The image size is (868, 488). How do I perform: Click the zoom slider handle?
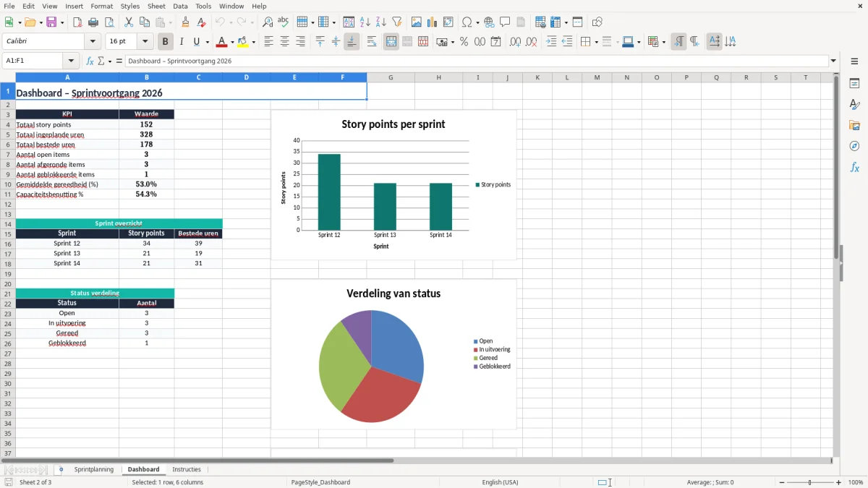tap(809, 482)
